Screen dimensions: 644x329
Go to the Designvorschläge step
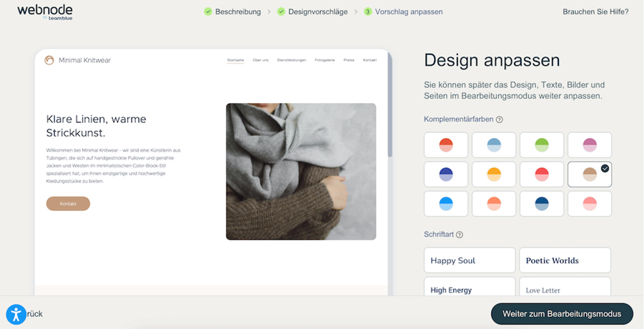click(318, 12)
